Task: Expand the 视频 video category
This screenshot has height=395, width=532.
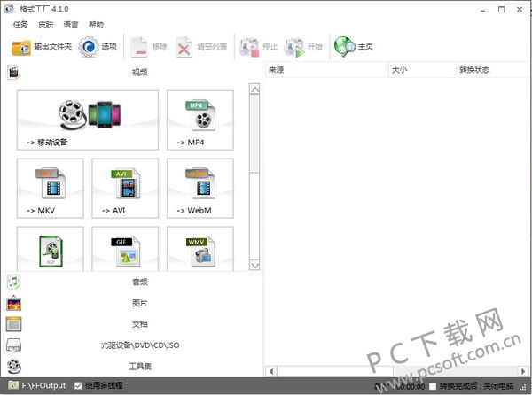Action: point(132,72)
